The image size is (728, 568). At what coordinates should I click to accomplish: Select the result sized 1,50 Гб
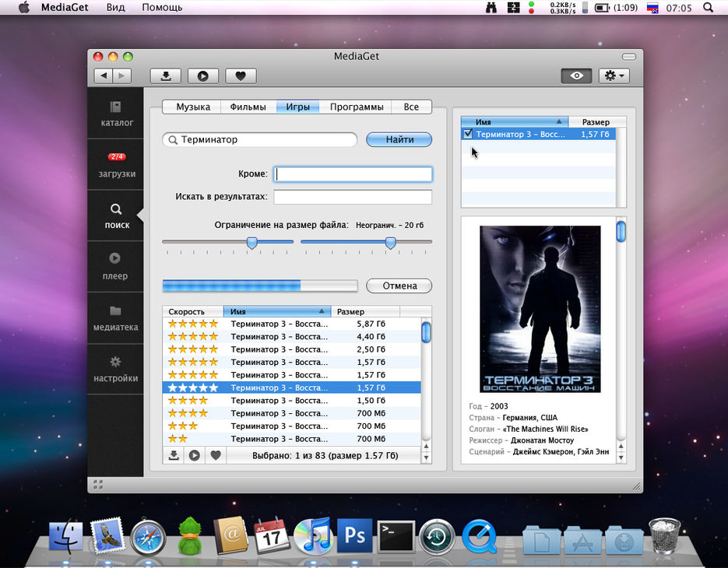[x=291, y=401]
